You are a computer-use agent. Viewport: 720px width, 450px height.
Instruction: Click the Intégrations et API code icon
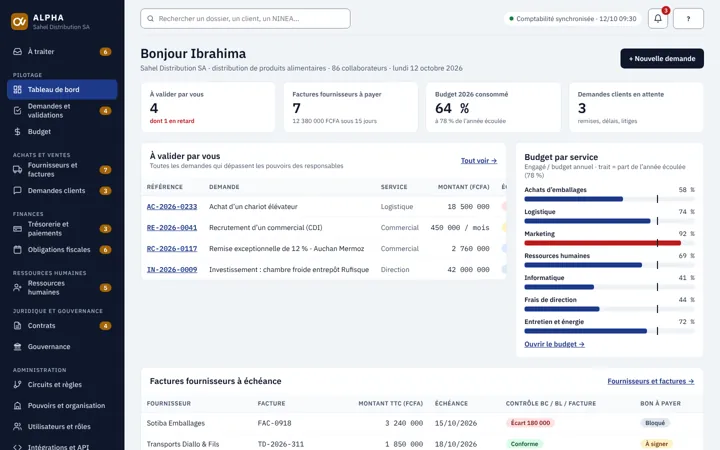[17, 447]
